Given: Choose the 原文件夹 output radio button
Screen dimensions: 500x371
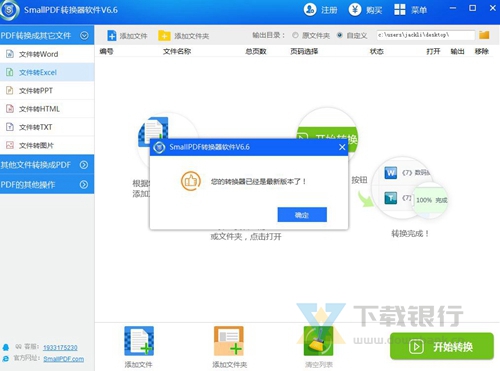Looking at the screenshot, I should [x=295, y=35].
